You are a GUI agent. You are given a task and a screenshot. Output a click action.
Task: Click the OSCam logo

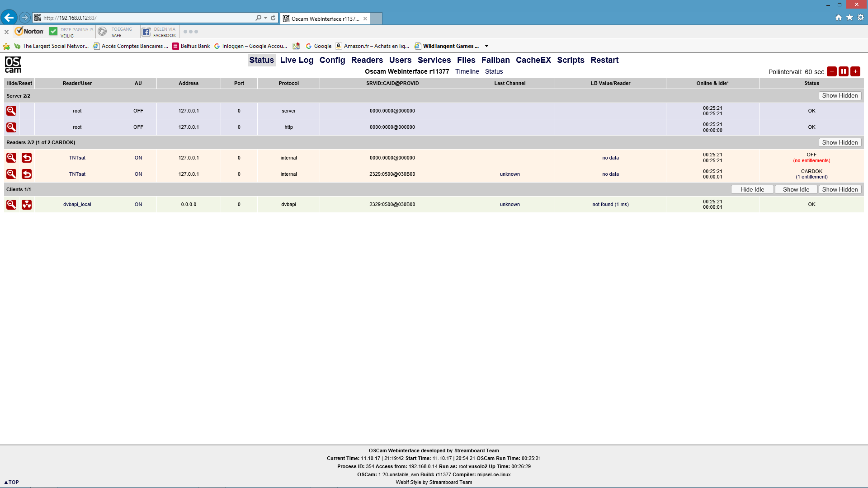pos(13,65)
